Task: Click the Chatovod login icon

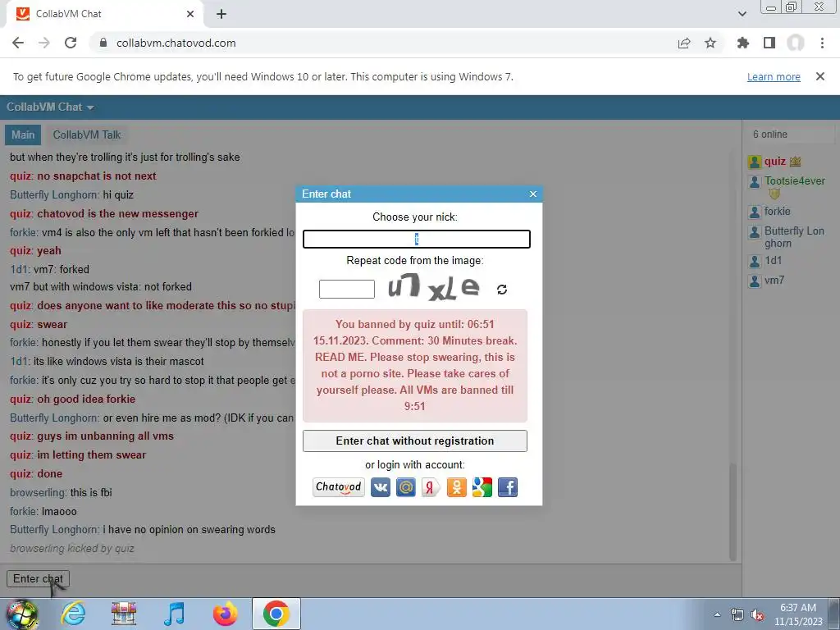Action: [x=339, y=487]
